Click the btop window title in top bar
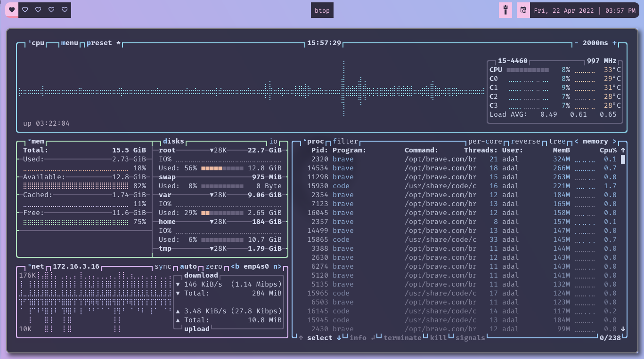644x359 pixels. pos(322,10)
